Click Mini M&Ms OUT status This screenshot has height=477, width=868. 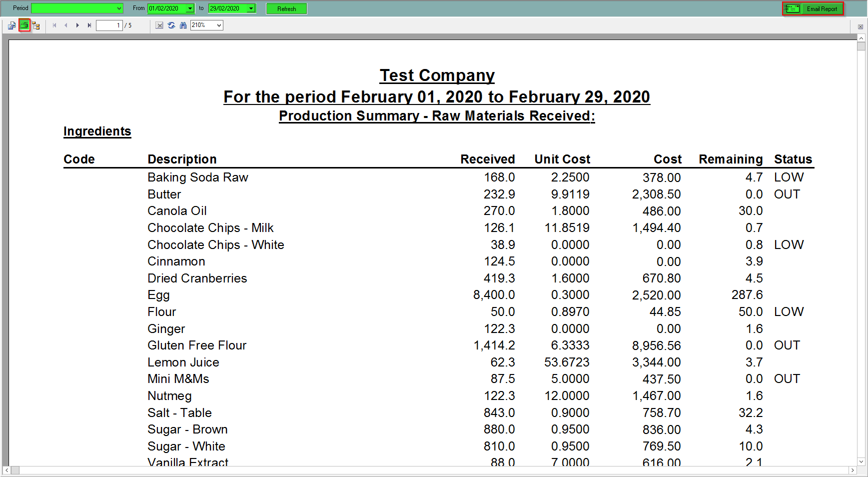click(x=787, y=379)
